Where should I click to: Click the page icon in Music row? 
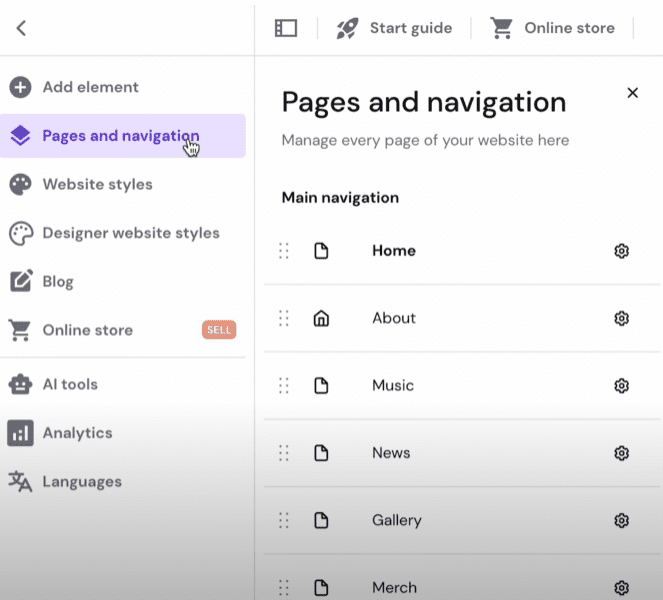pyautogui.click(x=321, y=386)
